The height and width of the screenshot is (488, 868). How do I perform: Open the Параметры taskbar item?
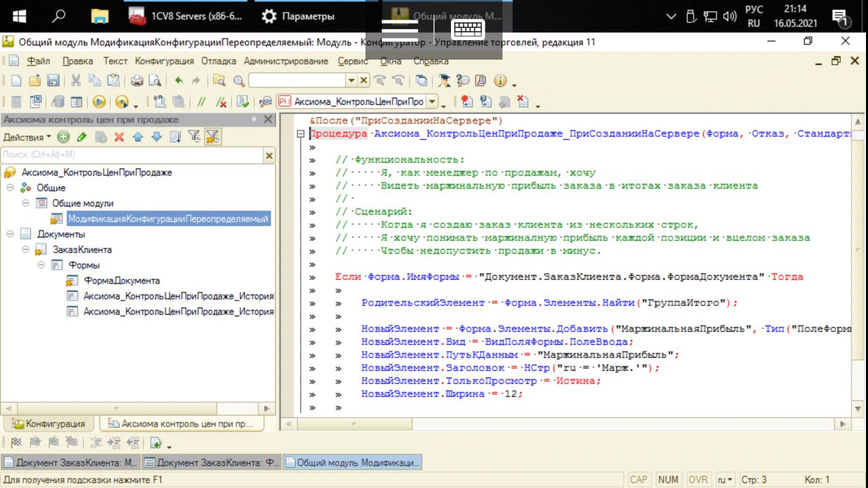tap(299, 16)
